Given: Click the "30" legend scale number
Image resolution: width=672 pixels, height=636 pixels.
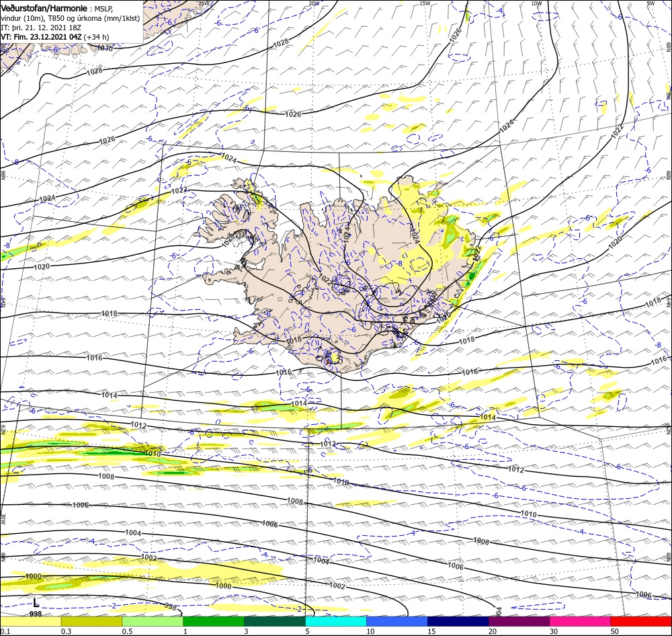Looking at the screenshot, I should (x=554, y=631).
